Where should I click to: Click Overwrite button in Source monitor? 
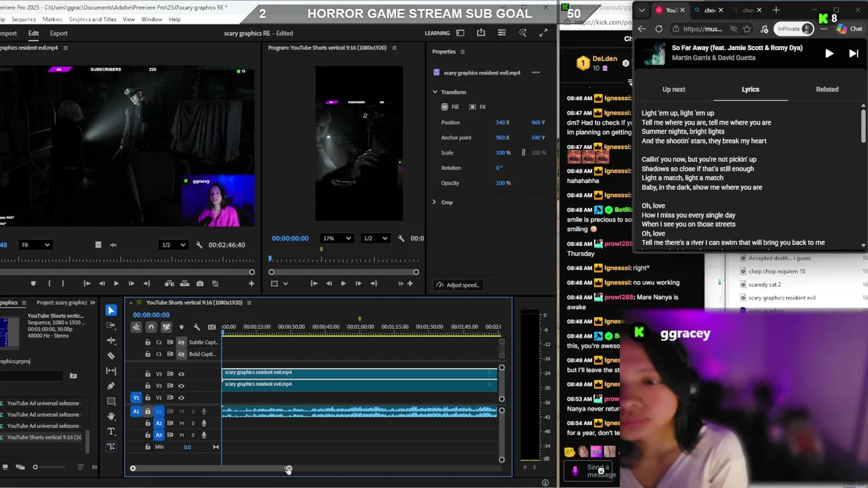[184, 283]
